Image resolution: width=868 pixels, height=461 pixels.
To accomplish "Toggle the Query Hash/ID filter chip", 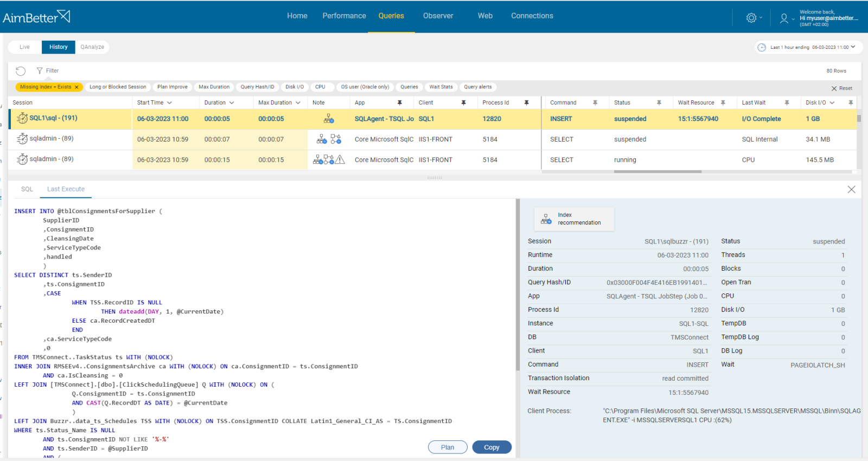I will (258, 87).
